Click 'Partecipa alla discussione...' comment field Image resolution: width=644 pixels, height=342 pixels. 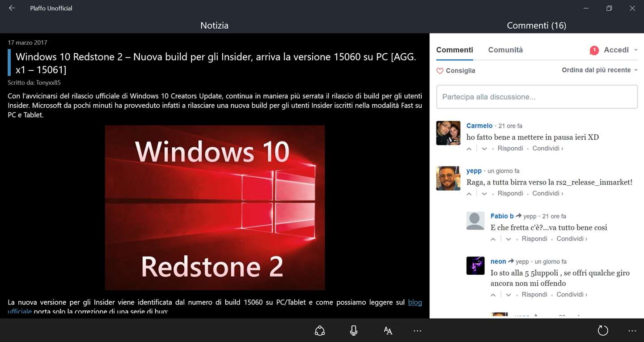pyautogui.click(x=537, y=97)
